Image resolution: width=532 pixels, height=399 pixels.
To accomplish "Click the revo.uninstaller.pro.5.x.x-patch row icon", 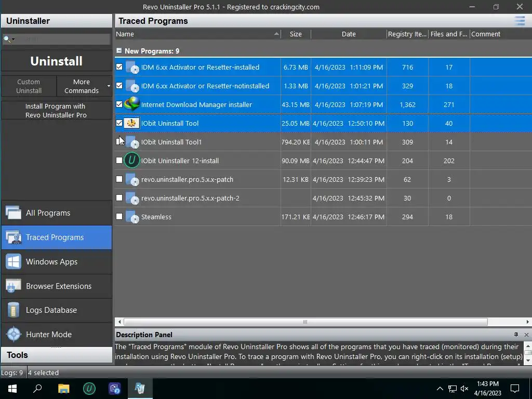I will click(132, 179).
